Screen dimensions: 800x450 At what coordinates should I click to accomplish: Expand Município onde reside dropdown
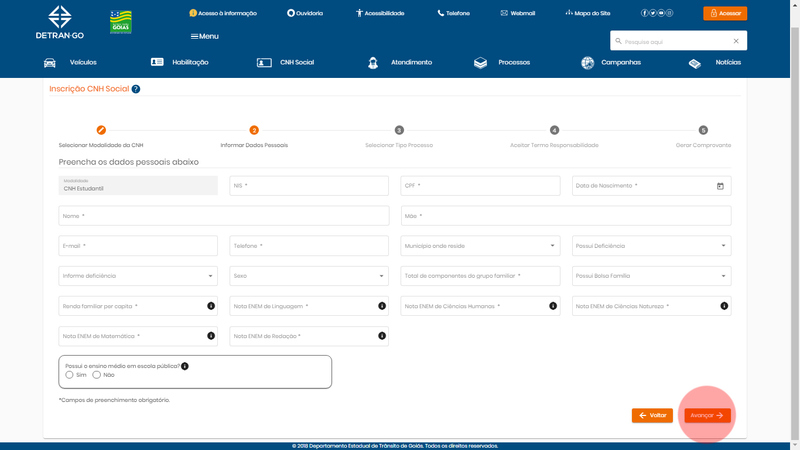pos(480,246)
